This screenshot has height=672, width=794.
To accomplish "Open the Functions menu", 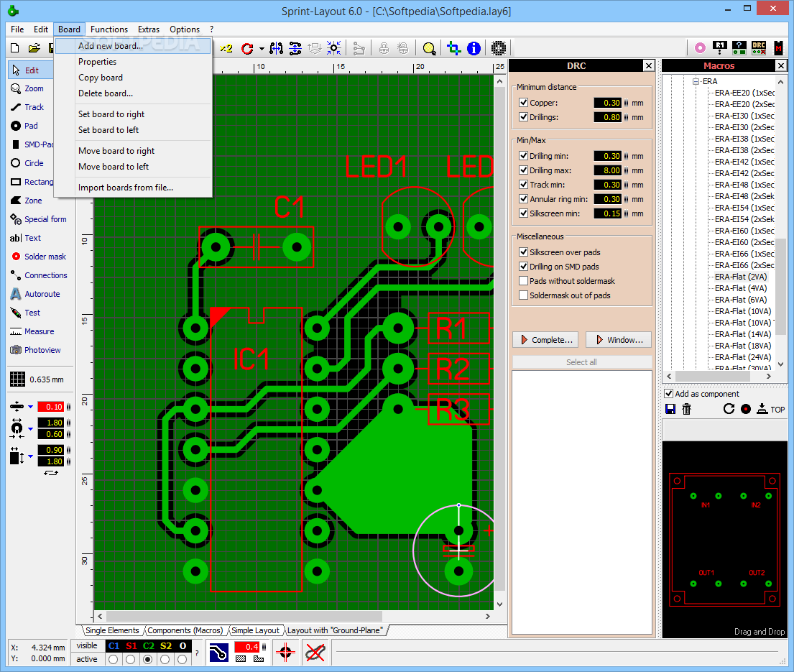I will [x=109, y=29].
